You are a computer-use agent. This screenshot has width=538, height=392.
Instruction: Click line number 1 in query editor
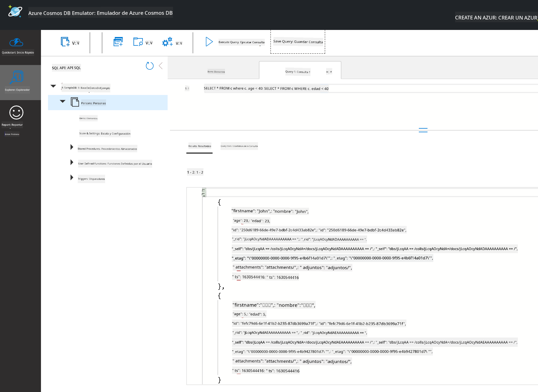187,88
